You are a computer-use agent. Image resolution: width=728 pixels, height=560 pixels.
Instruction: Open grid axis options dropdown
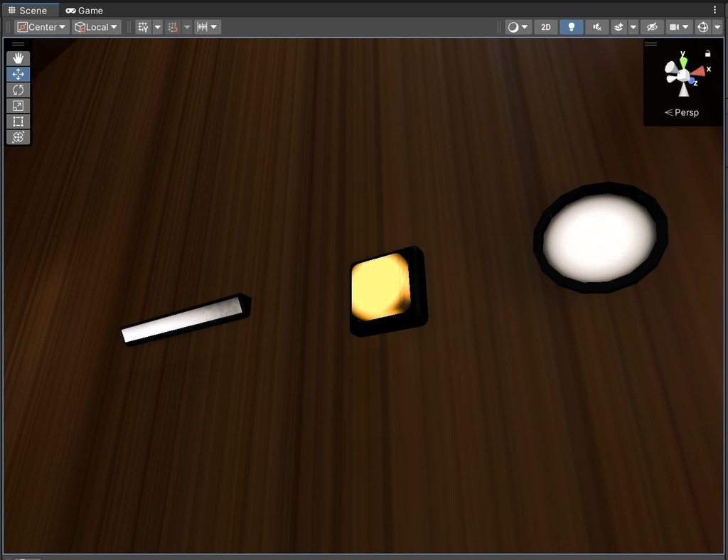pos(158,27)
